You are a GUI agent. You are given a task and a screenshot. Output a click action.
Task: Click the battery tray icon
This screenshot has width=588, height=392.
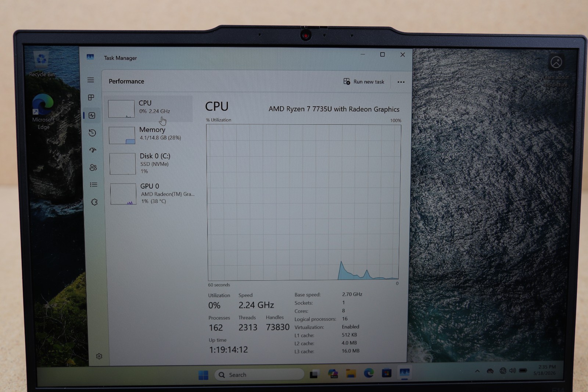523,370
